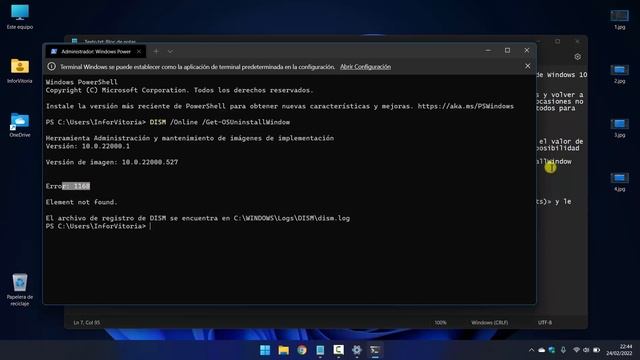Open the Windows Start menu
The image size is (640, 360).
265,350
